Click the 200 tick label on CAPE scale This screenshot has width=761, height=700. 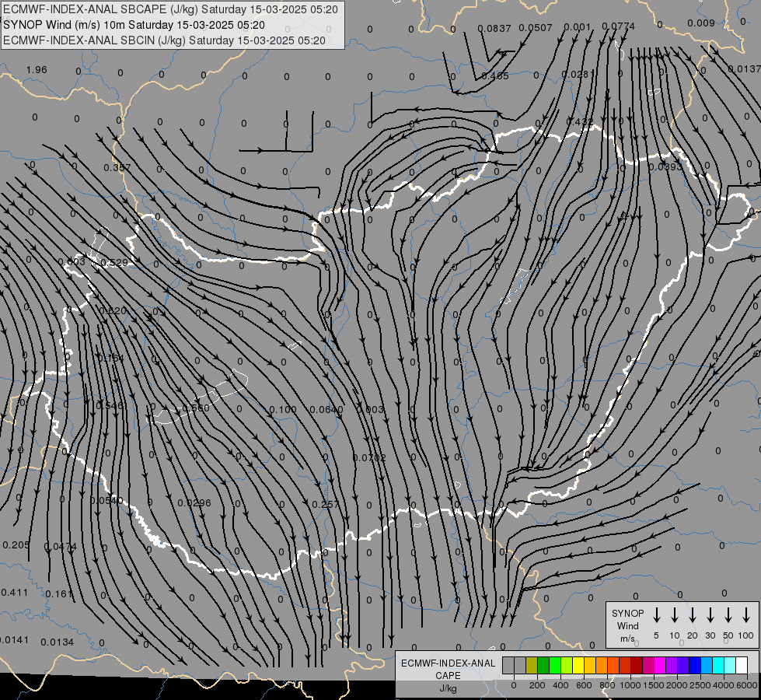[537, 685]
